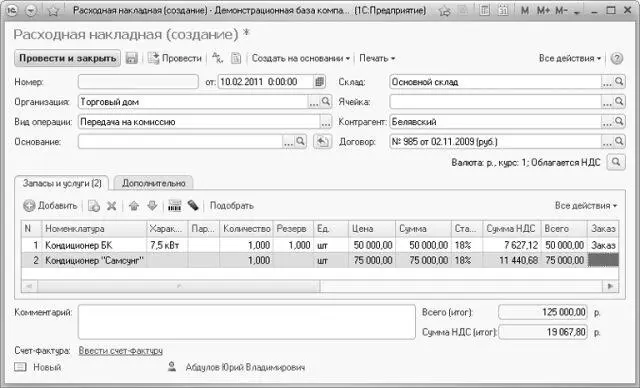Open selection for Вид операции field
640x388 pixels.
coord(326,122)
